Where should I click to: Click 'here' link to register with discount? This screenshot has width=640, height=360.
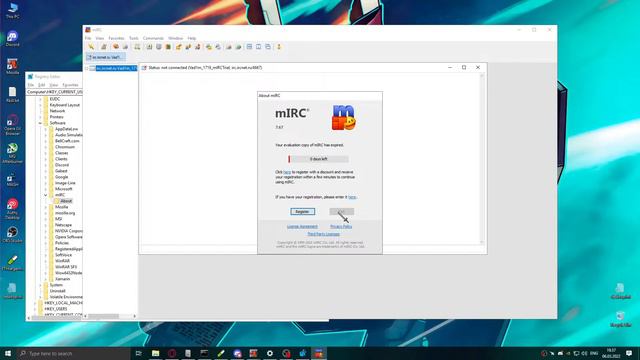287,172
